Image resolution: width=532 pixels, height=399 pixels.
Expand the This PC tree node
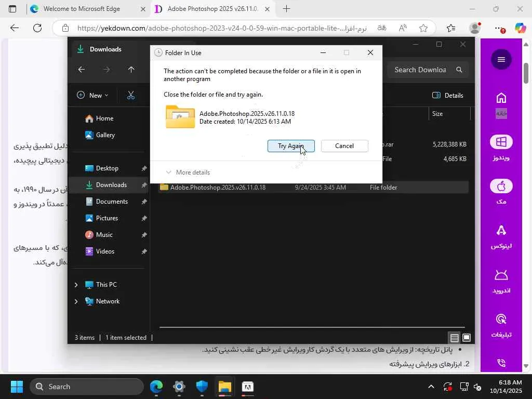click(76, 285)
